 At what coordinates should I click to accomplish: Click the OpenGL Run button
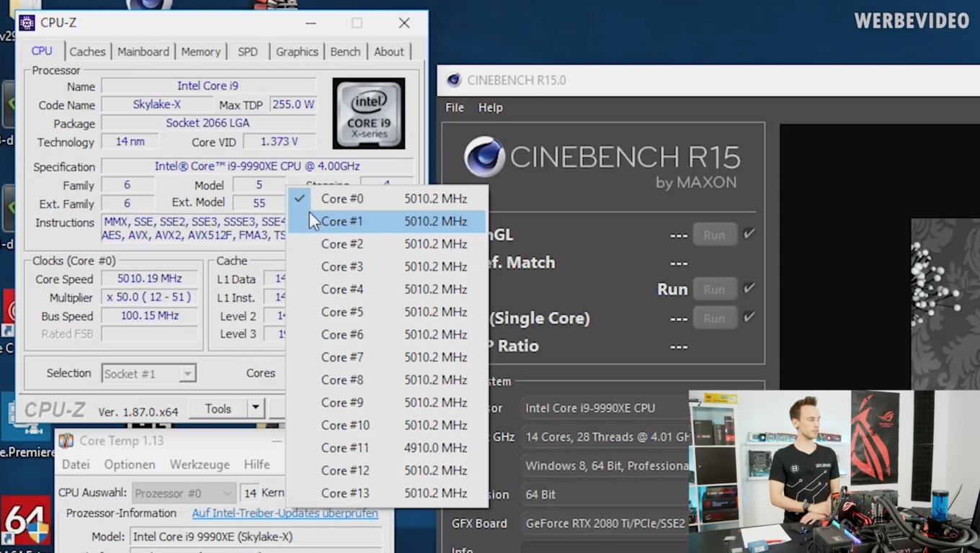point(714,235)
